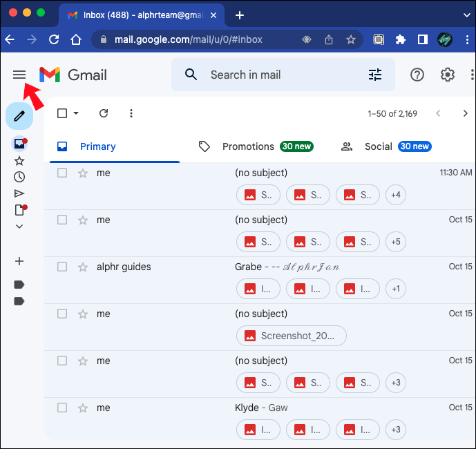
Task: Open Starred from the sidebar star icon
Action: pos(19,160)
